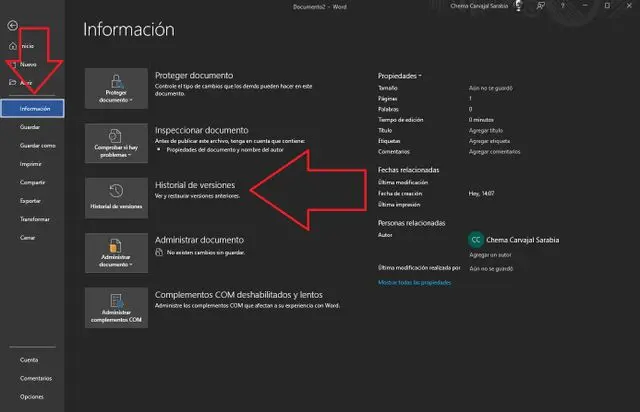Click the Proteger documento lock icon
The width and height of the screenshot is (640, 412).
click(116, 82)
